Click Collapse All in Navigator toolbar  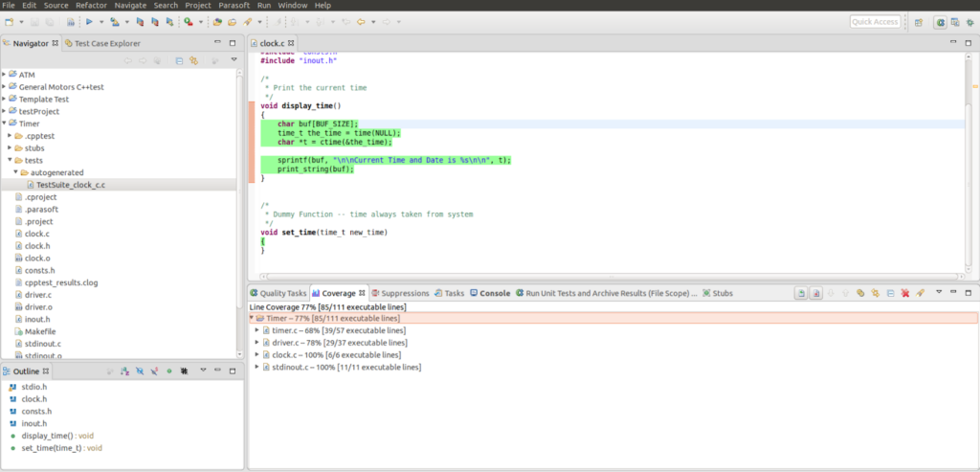[178, 60]
